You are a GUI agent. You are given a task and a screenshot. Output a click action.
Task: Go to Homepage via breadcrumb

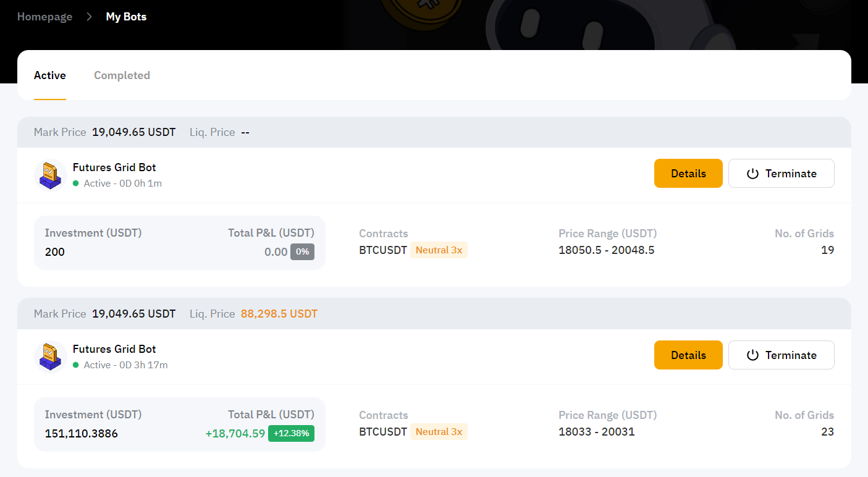point(44,17)
